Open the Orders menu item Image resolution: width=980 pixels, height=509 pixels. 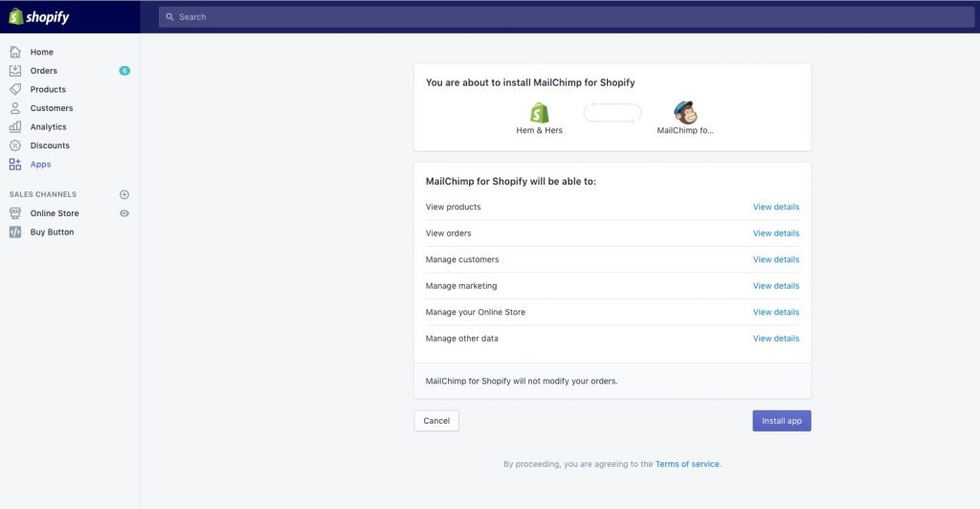44,71
